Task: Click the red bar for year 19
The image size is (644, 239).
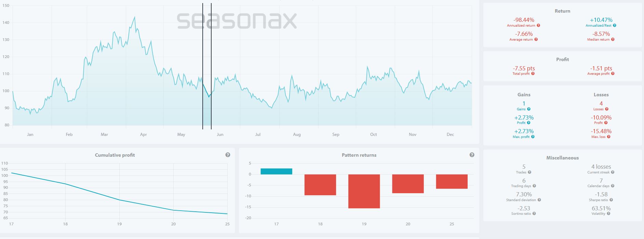Action: [x=364, y=191]
